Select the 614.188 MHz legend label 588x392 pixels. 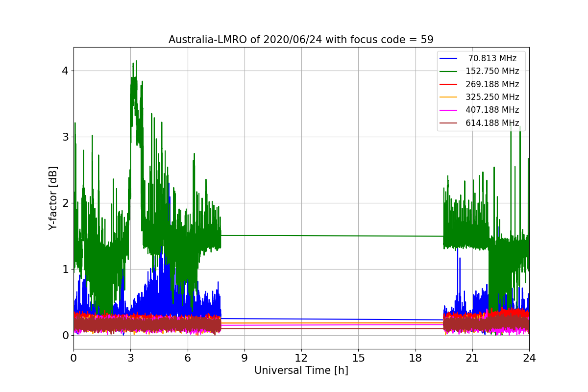[x=492, y=123]
